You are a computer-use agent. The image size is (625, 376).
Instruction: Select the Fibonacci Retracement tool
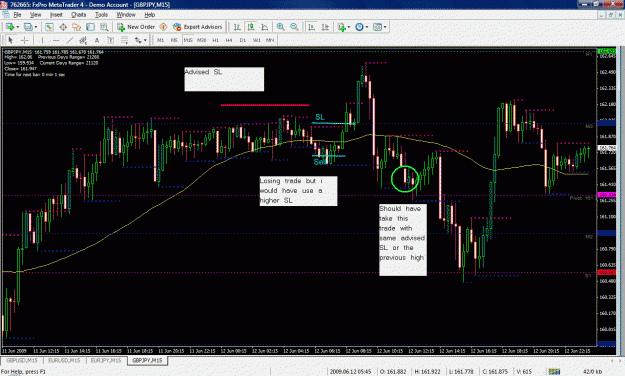[x=124, y=40]
